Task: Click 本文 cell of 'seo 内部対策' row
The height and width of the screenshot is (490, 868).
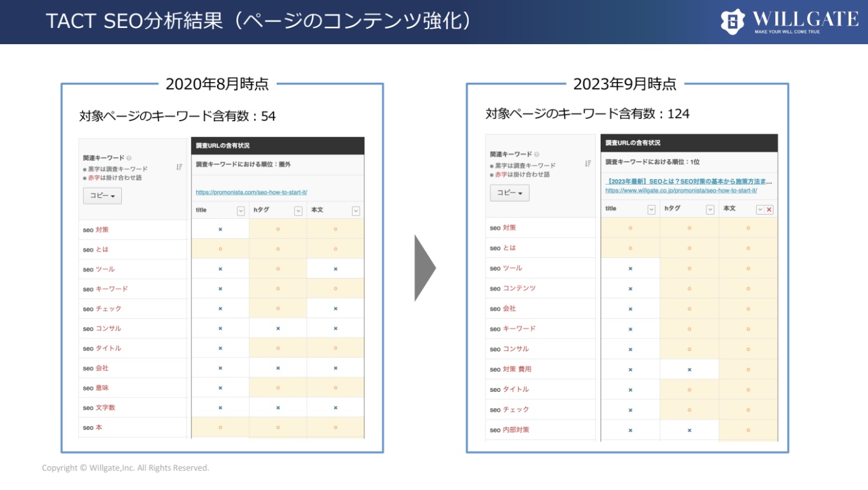Action: pyautogui.click(x=749, y=430)
